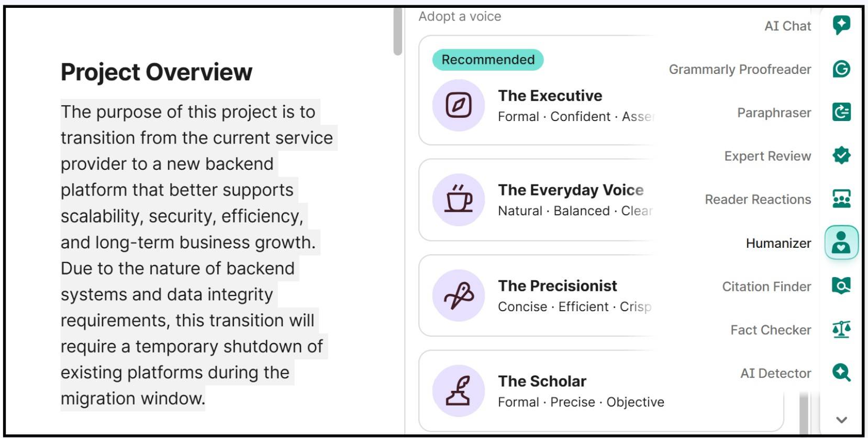Click the Humanizer menu label

coord(778,243)
